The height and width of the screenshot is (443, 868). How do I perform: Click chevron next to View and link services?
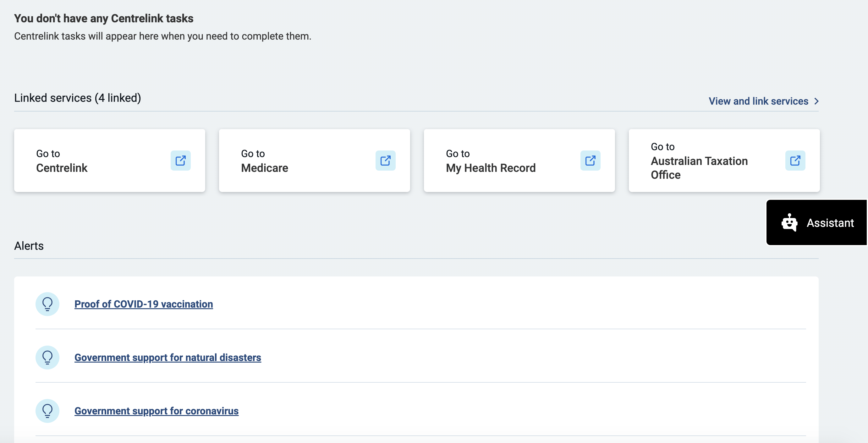[816, 101]
